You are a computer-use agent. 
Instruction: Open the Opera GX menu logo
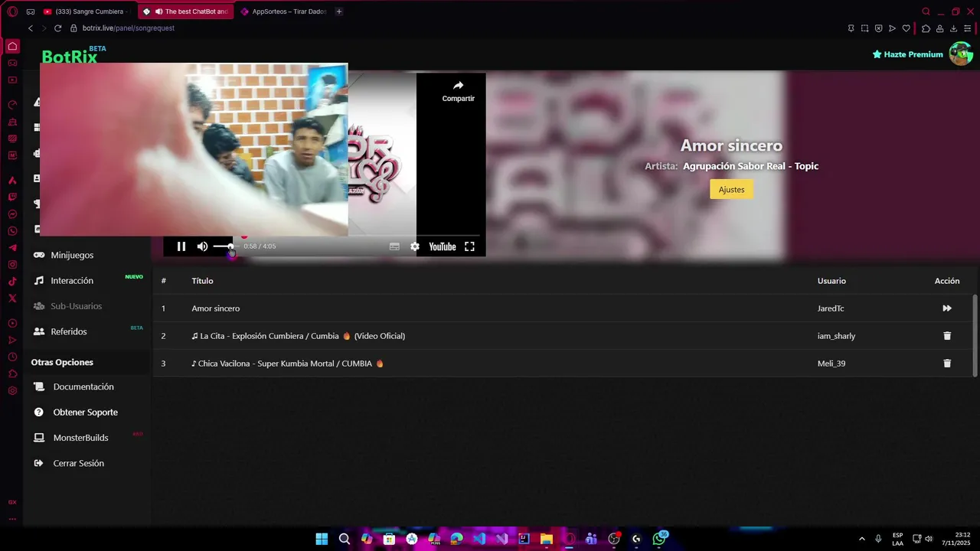click(12, 11)
